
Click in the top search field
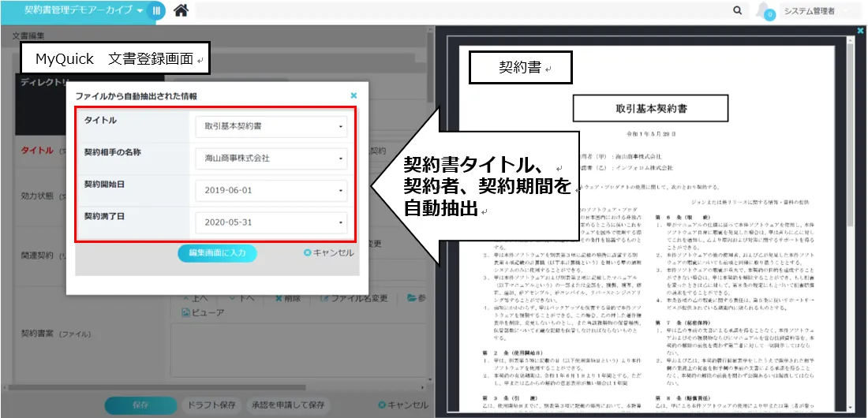[462, 10]
